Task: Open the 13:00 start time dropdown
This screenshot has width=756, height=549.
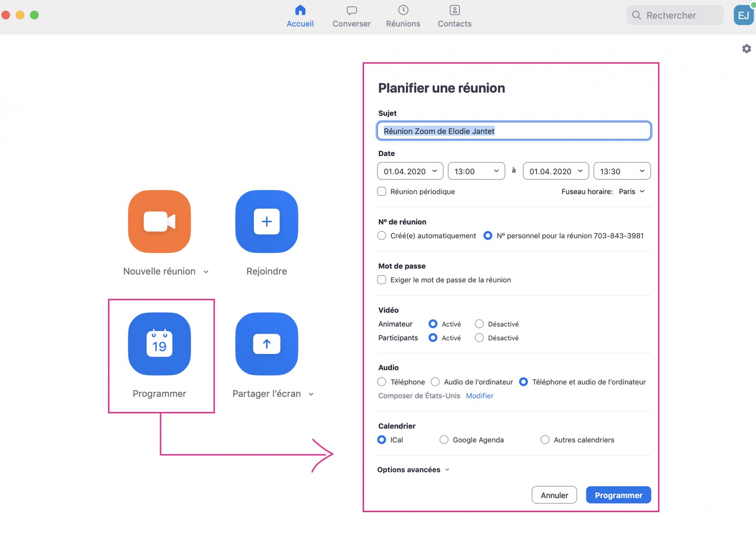Action: [476, 171]
